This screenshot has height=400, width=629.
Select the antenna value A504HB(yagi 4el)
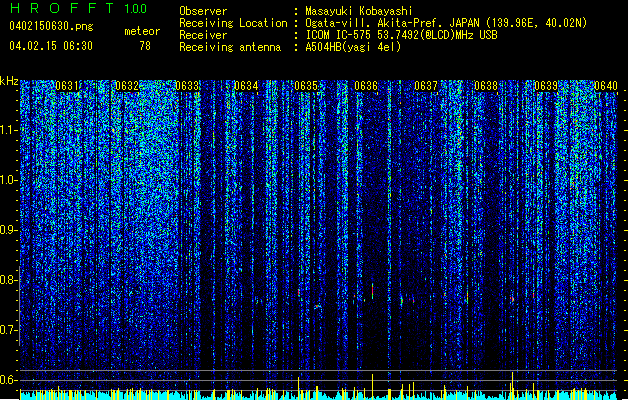[x=353, y=47]
